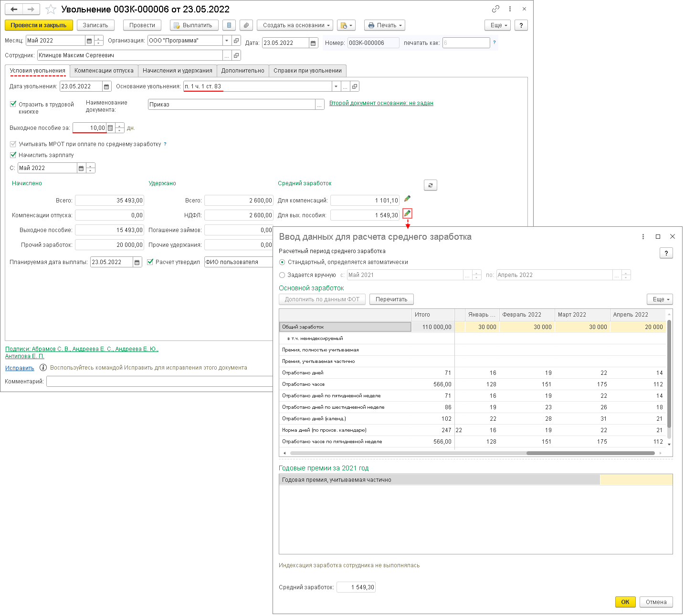Open Создать на основании dropdown
The image size is (684, 616).
coord(295,25)
